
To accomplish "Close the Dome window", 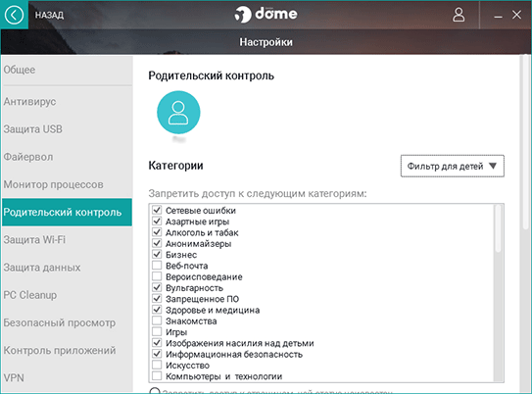I will pos(516,15).
